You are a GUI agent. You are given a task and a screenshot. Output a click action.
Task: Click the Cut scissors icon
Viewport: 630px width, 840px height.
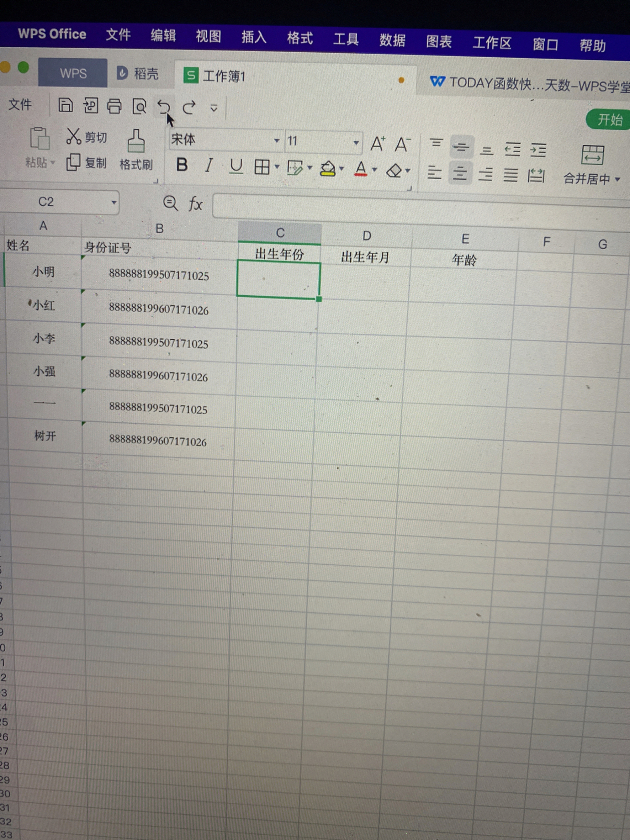tap(74, 136)
